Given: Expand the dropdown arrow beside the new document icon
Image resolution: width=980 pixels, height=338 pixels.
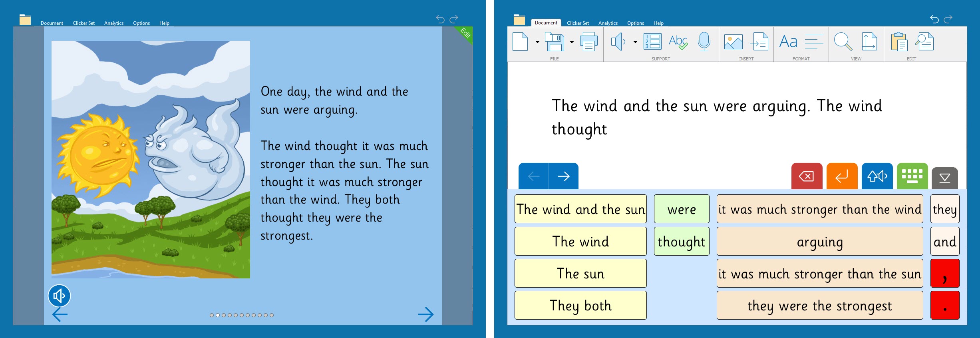Looking at the screenshot, I should (537, 42).
